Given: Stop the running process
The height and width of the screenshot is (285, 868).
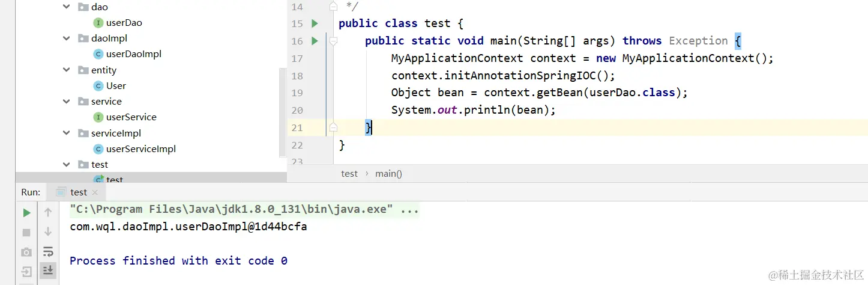Looking at the screenshot, I should coord(26,232).
